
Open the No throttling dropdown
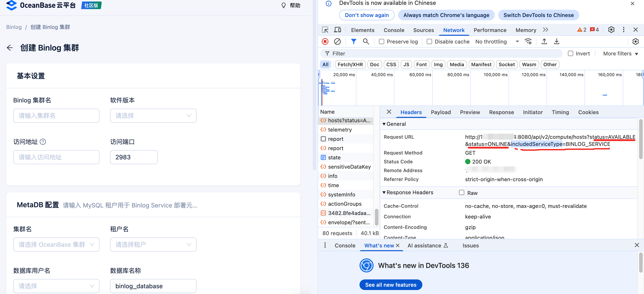point(497,41)
